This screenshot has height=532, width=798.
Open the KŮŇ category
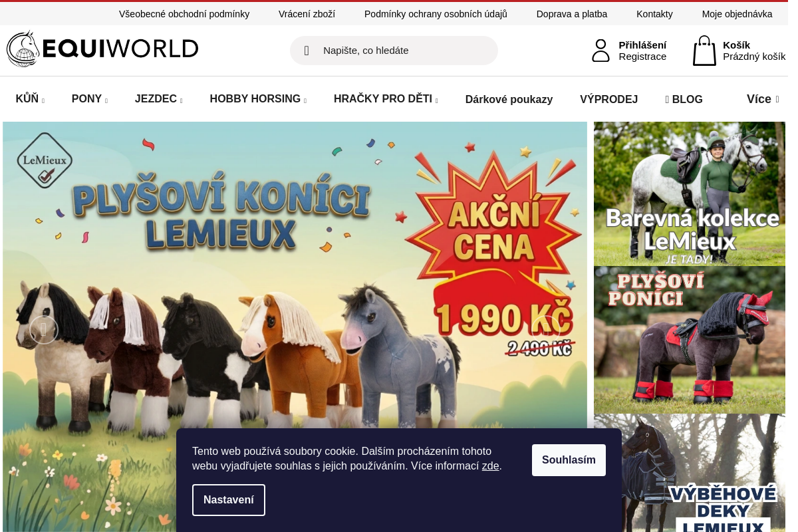tap(27, 99)
